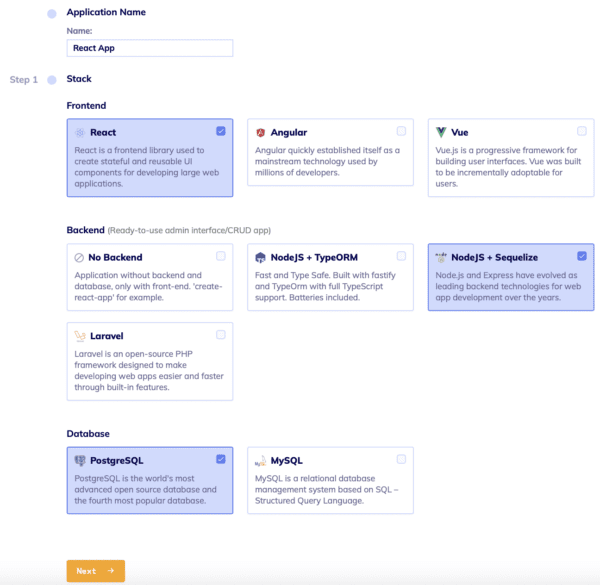The image size is (600, 585).
Task: Focus the application Name input field
Action: point(150,48)
